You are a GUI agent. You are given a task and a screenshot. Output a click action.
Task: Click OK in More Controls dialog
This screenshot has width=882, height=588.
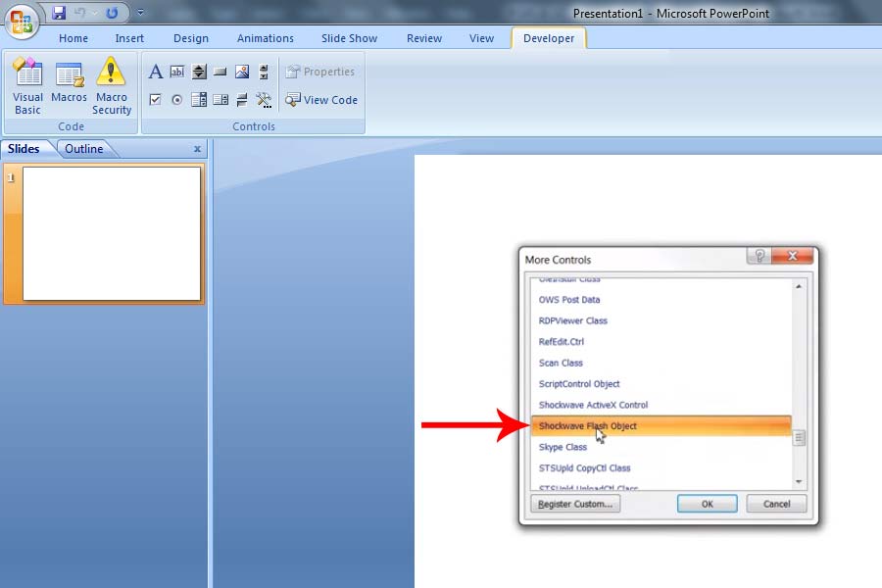707,504
